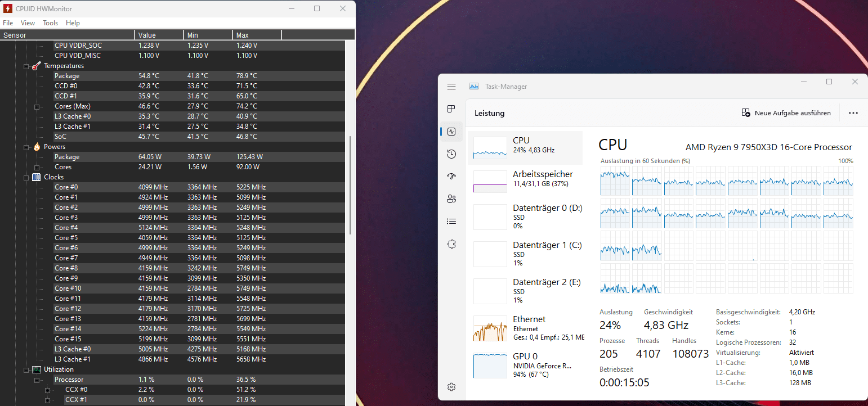Screen dimensions: 868x406
Task: Click the AMD Ryzen 9 7950X3D processor name
Action: tap(768, 147)
